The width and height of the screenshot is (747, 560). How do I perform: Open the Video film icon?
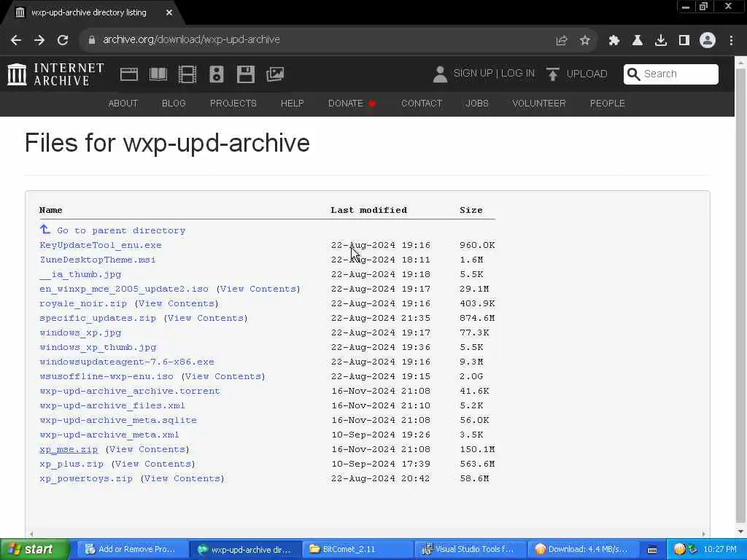pos(187,74)
